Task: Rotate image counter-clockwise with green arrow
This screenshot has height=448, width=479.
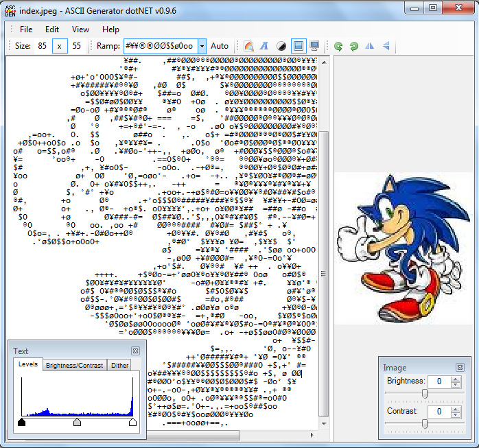Action: coord(338,46)
